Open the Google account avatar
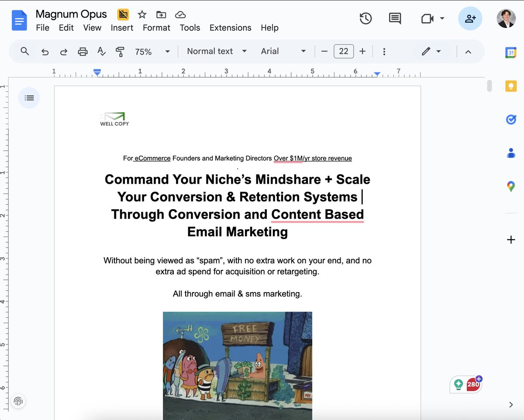 pos(506,18)
